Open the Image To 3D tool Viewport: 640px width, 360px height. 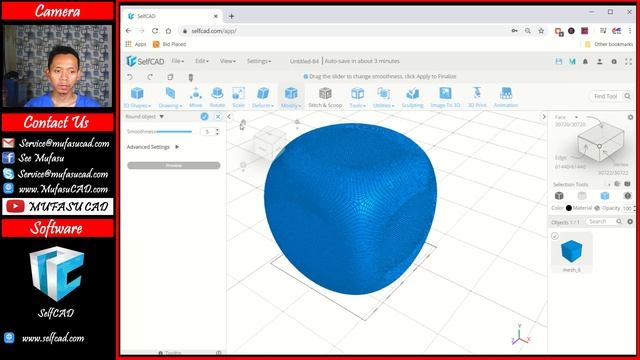445,97
